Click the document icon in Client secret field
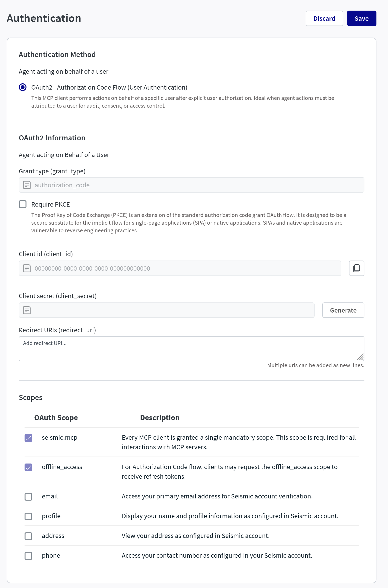 pos(27,310)
